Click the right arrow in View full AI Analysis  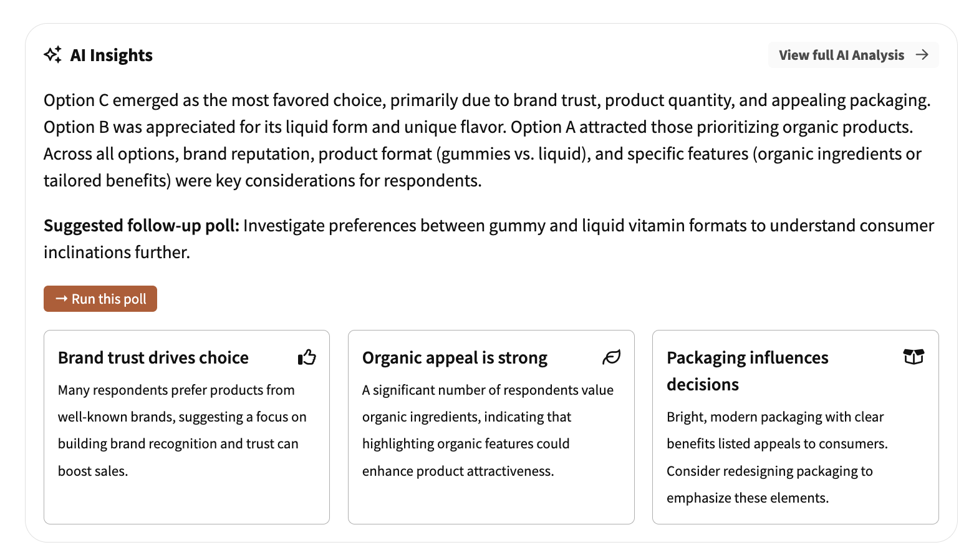tap(922, 55)
